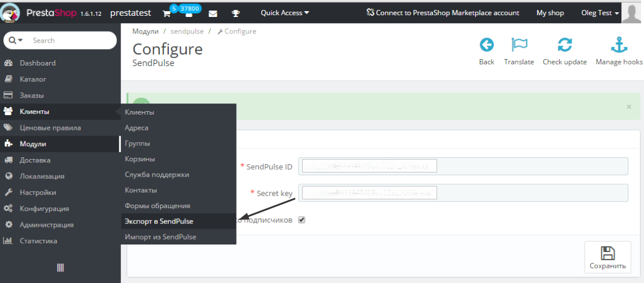644x283 pixels.
Task: Select Экспорт в SendPulse menu item
Action: tap(179, 222)
